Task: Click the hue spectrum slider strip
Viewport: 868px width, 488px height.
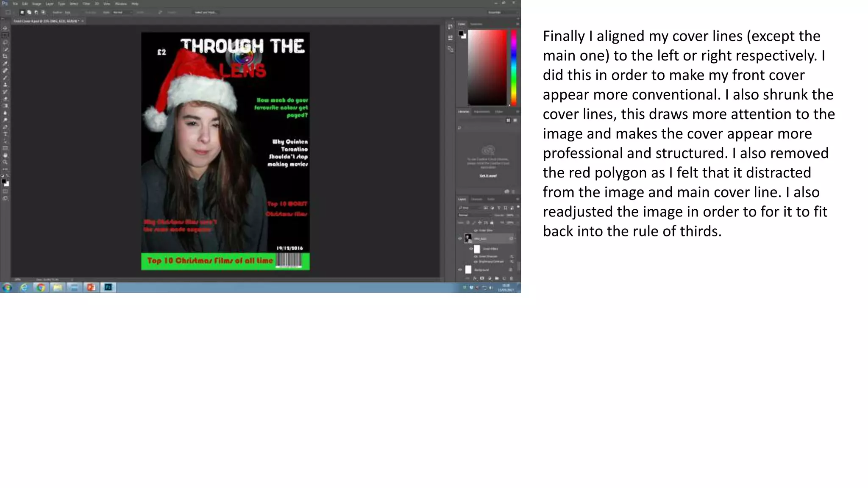Action: coord(514,67)
